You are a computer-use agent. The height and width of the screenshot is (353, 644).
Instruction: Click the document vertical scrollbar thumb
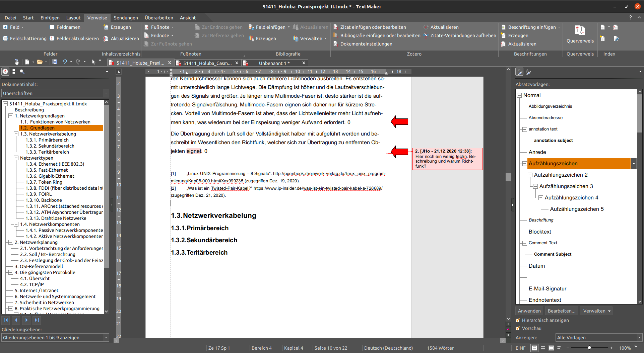pos(508,177)
